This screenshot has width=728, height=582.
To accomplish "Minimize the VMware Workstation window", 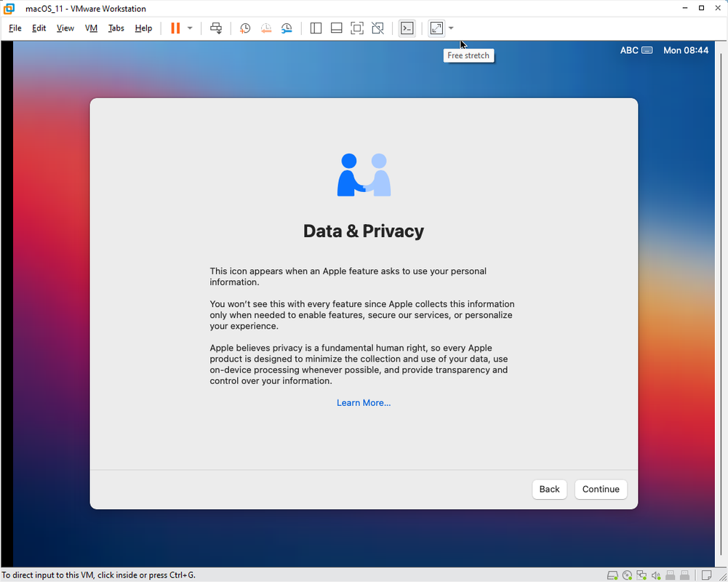I will 685,8.
